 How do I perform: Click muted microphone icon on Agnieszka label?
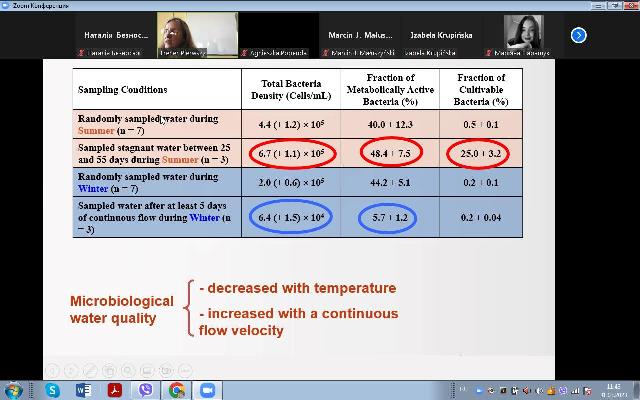(244, 53)
